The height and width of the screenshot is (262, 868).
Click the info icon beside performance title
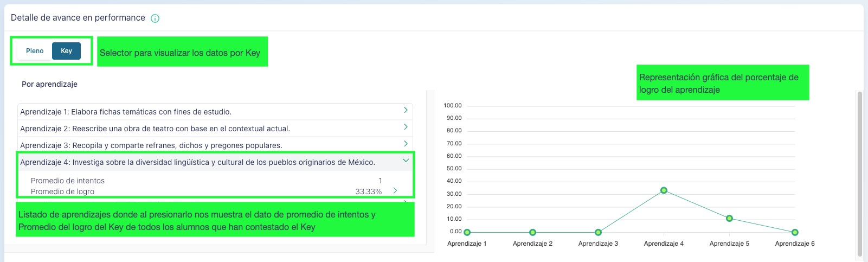point(155,18)
